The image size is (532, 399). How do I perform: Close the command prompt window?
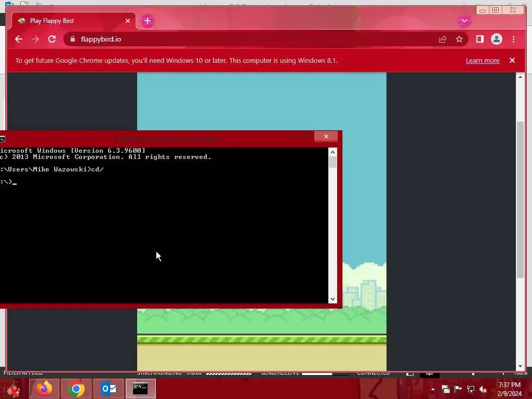click(x=326, y=137)
